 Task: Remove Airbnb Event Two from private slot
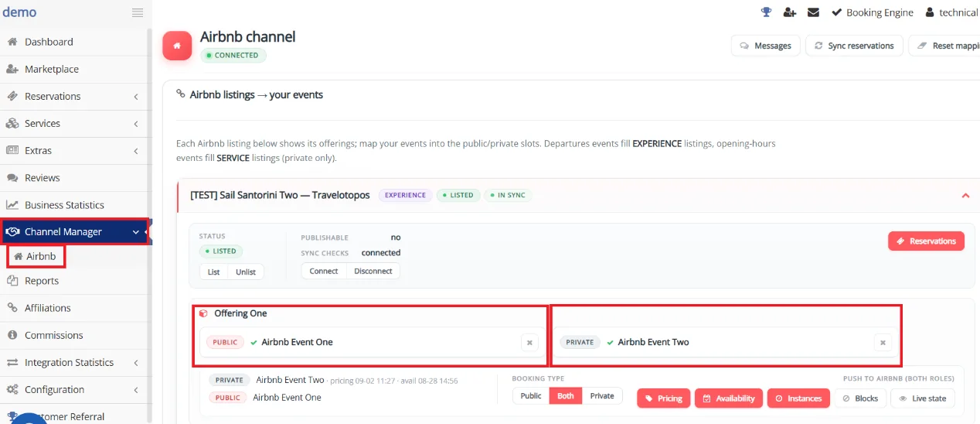click(883, 342)
